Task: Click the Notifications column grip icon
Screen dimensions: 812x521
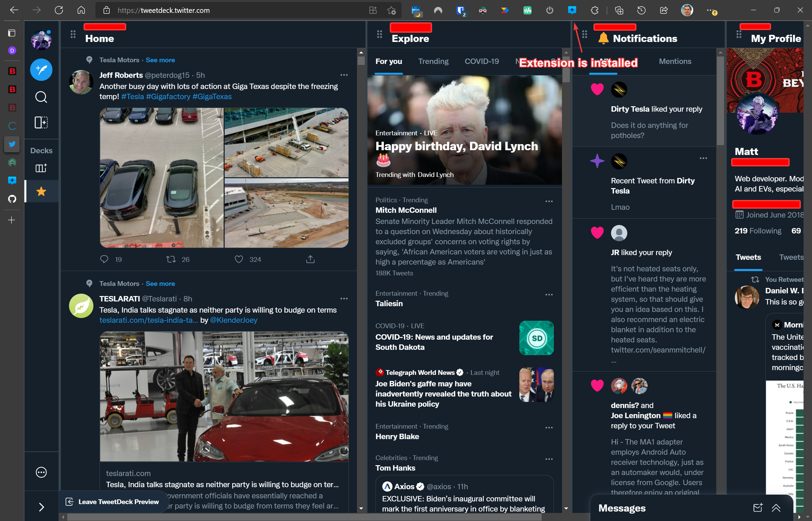Action: (x=585, y=34)
